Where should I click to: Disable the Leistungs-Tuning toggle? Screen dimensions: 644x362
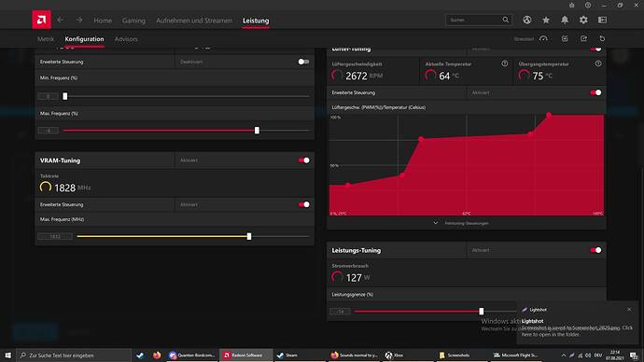(x=596, y=250)
